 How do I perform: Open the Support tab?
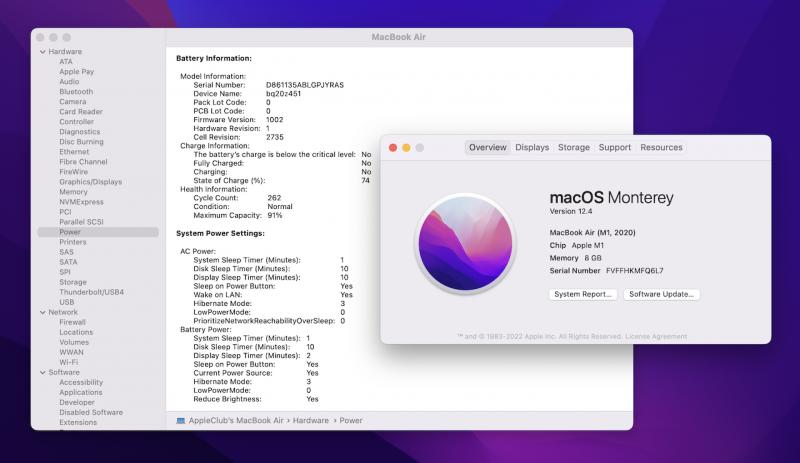coord(614,147)
